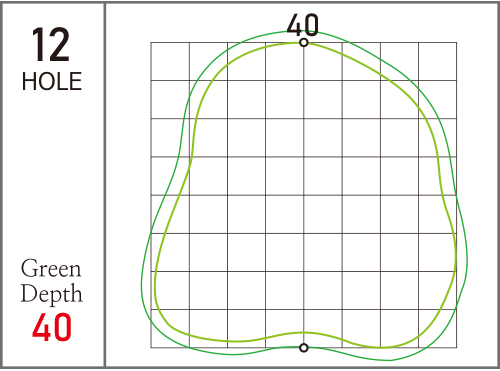Screen dimensions: 500x371
Task: Click the top circle marker on green
Action: tap(304, 43)
